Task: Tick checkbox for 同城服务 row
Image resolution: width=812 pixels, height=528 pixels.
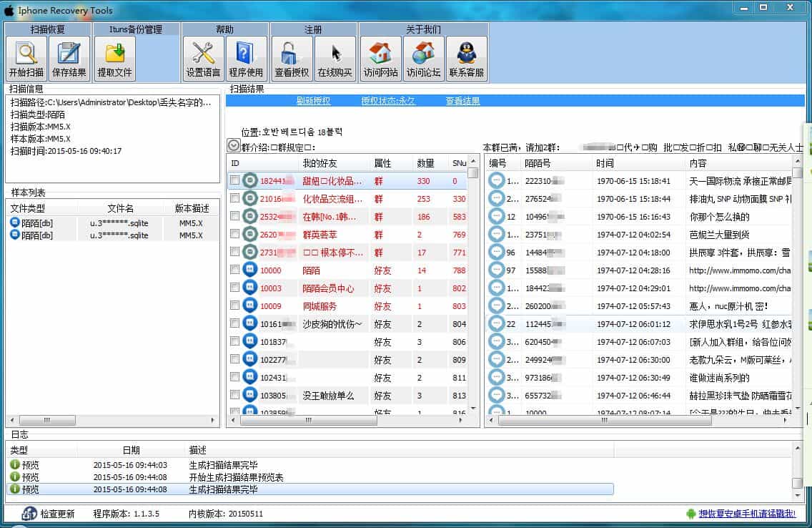Action: tap(234, 305)
